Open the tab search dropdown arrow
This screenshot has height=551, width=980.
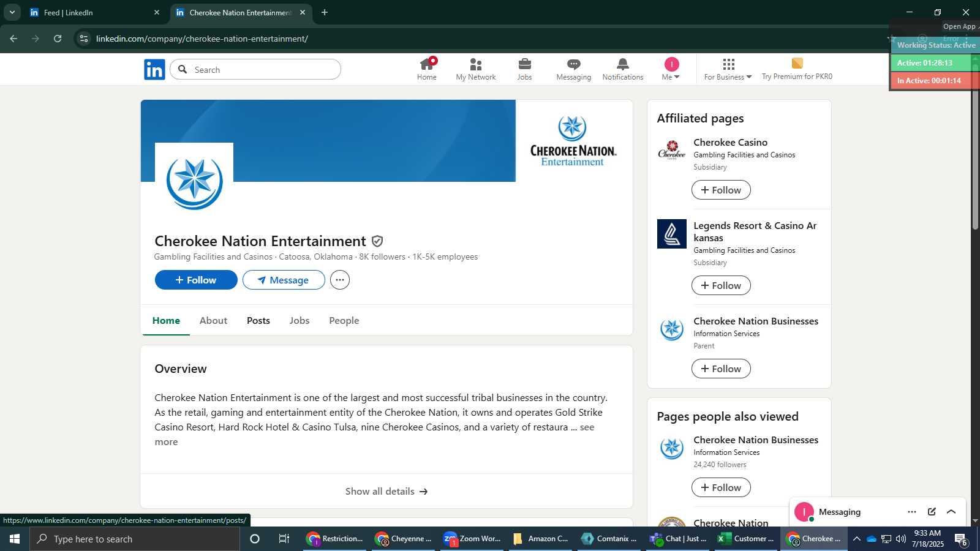point(12,12)
